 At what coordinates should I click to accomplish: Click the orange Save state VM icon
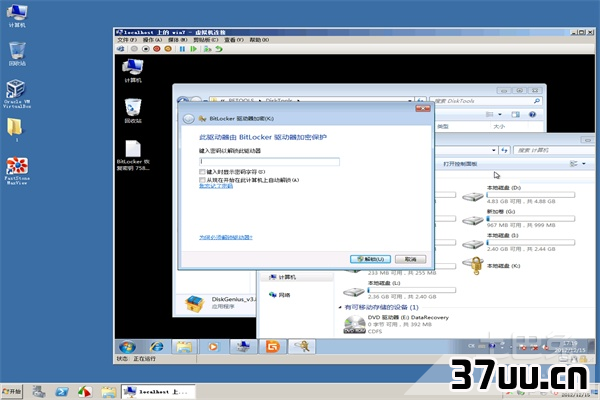click(168, 49)
